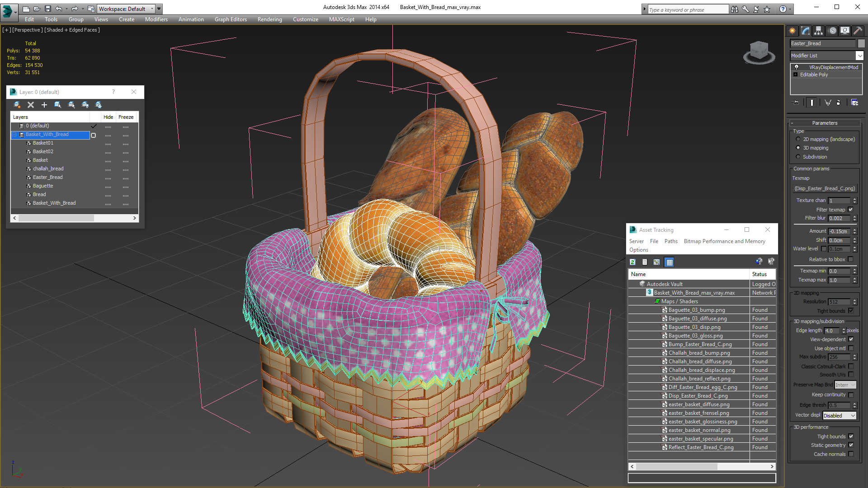The image size is (868, 488).
Task: Open the Modifier List dropdown
Action: tap(859, 56)
